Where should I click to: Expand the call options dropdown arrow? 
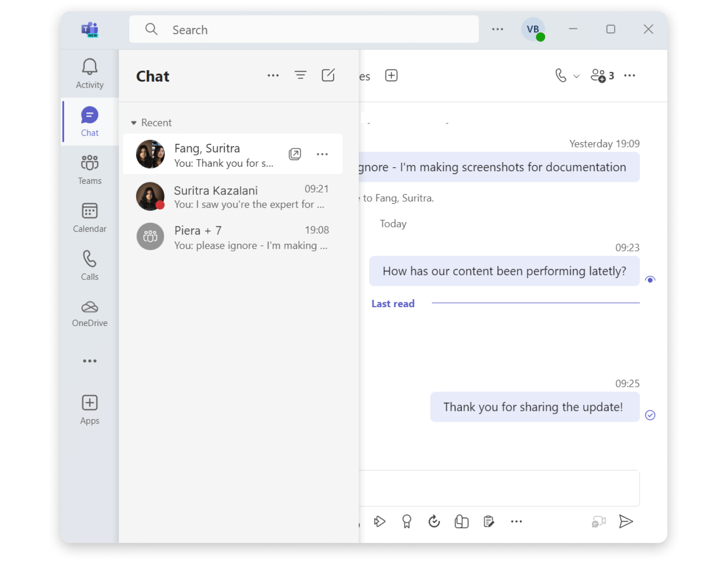coord(576,76)
